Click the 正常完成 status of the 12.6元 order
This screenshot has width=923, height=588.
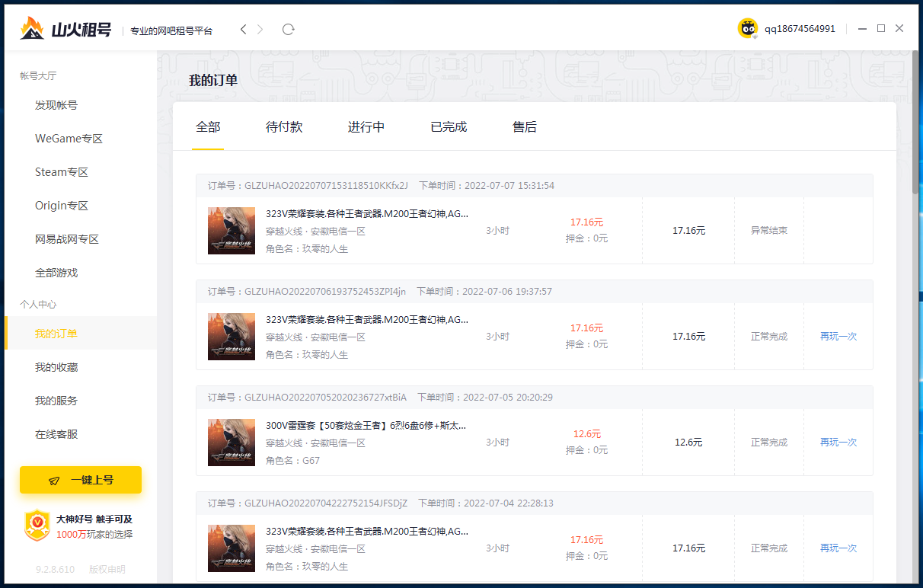pyautogui.click(x=769, y=443)
